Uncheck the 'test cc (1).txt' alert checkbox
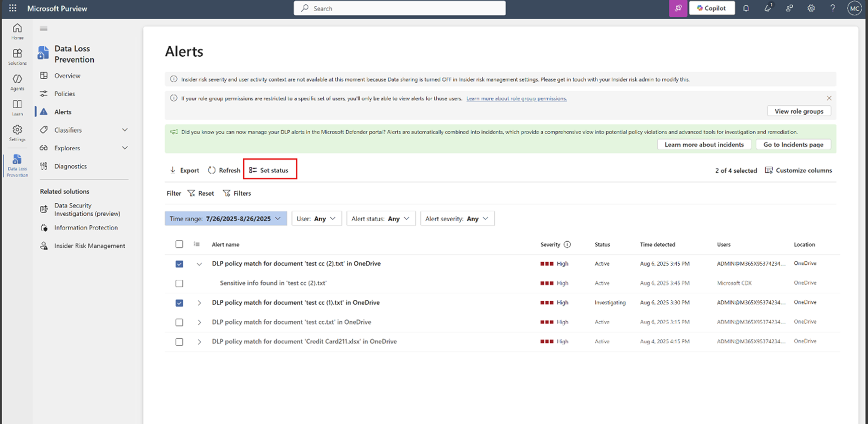Viewport: 868px width, 424px height. pos(179,303)
